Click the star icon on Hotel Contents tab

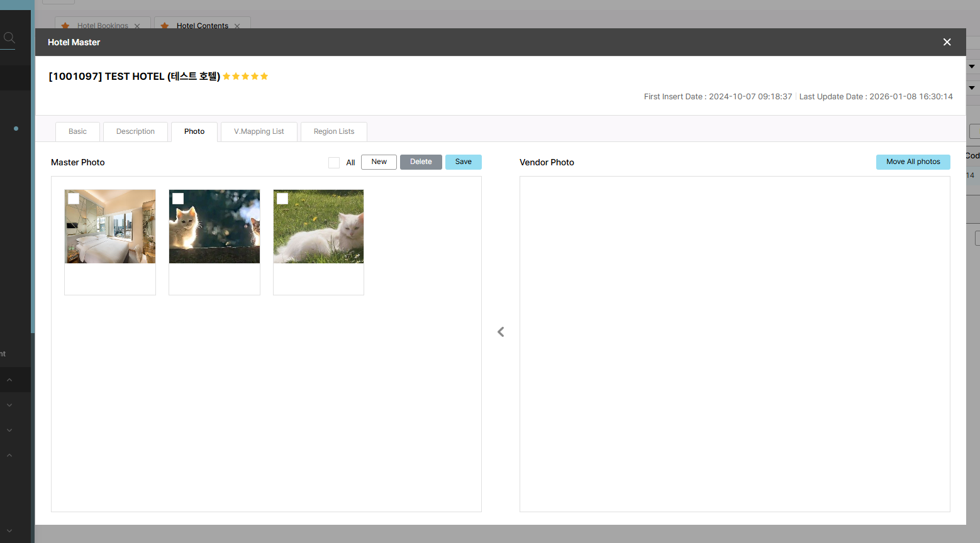[165, 26]
